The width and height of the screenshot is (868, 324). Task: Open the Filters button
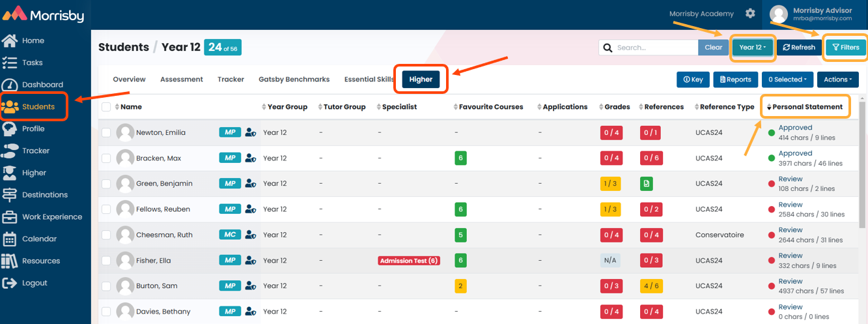[x=846, y=48]
